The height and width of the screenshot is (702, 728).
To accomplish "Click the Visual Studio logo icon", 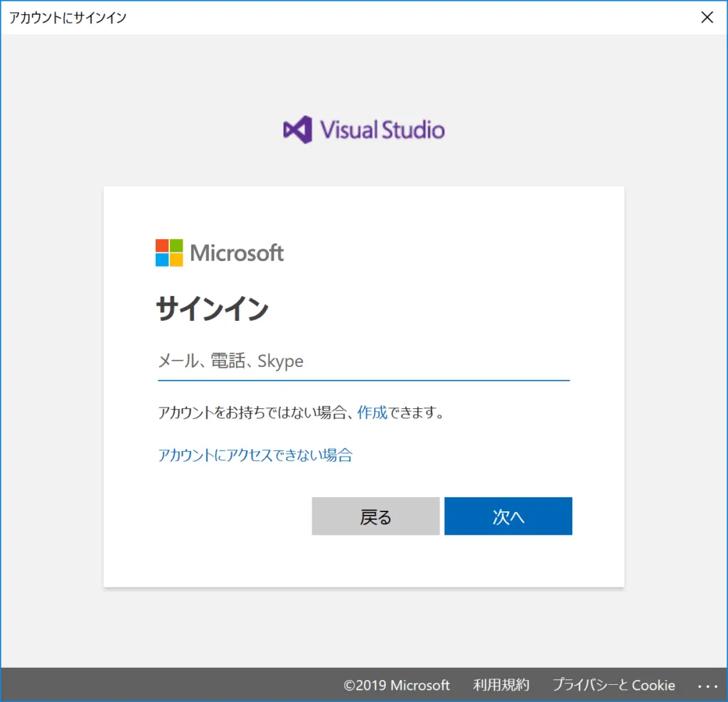I will [298, 129].
